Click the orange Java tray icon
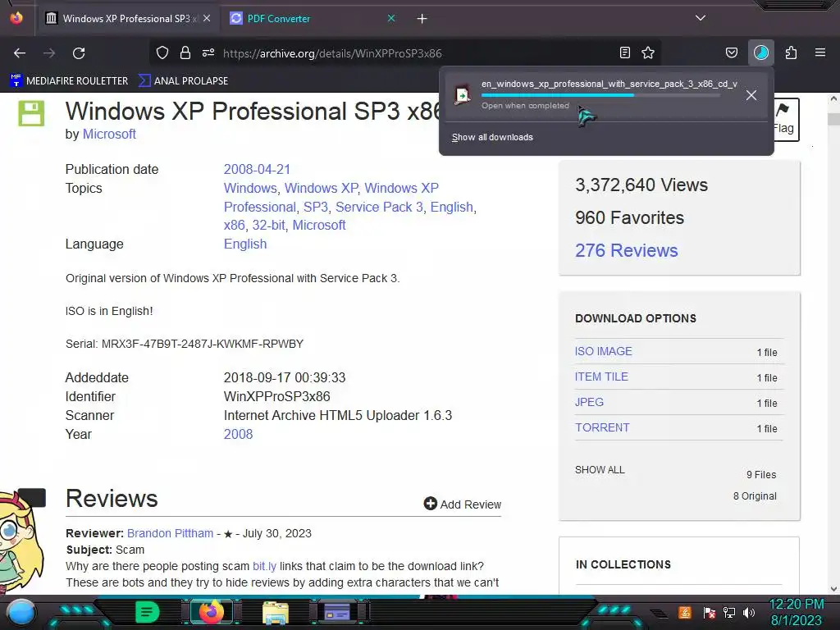 click(x=685, y=612)
